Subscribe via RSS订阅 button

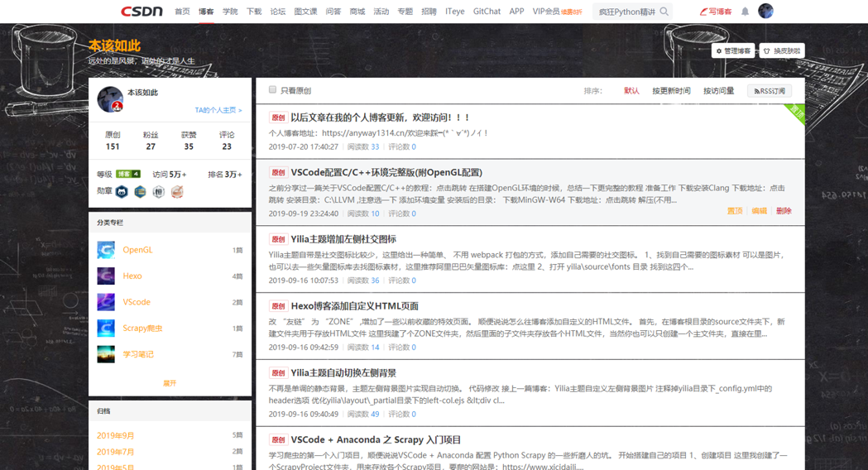(770, 91)
